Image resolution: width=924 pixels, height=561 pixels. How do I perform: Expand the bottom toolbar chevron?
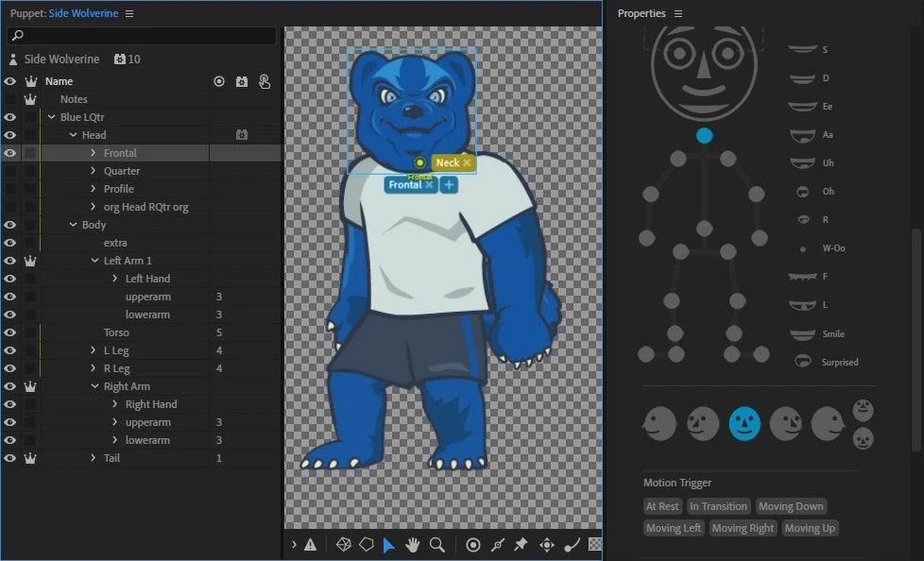(x=294, y=545)
